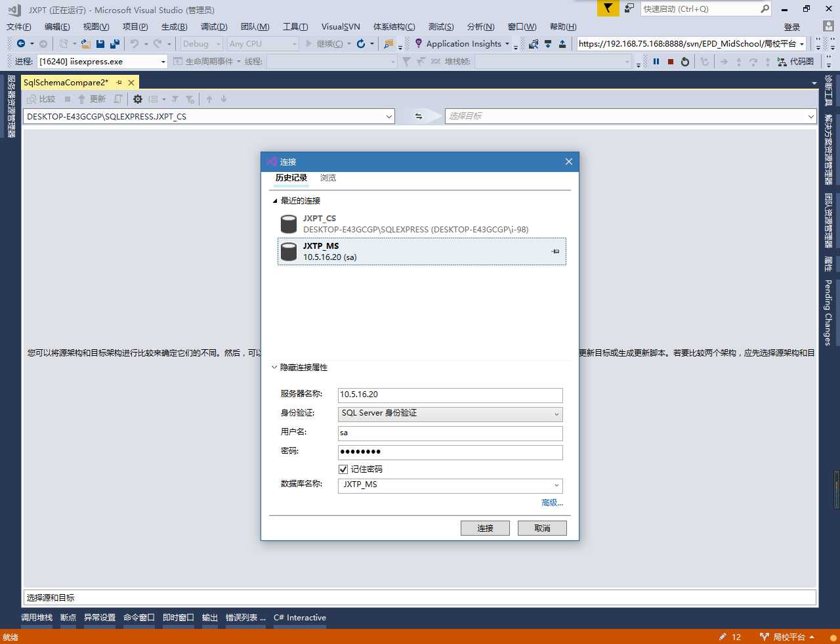Open the Tools menu

(295, 27)
